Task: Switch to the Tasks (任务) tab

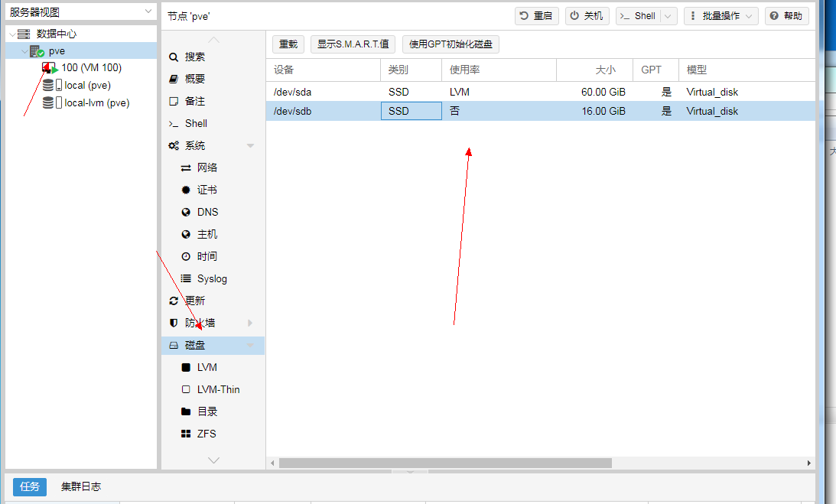Action: (30, 487)
